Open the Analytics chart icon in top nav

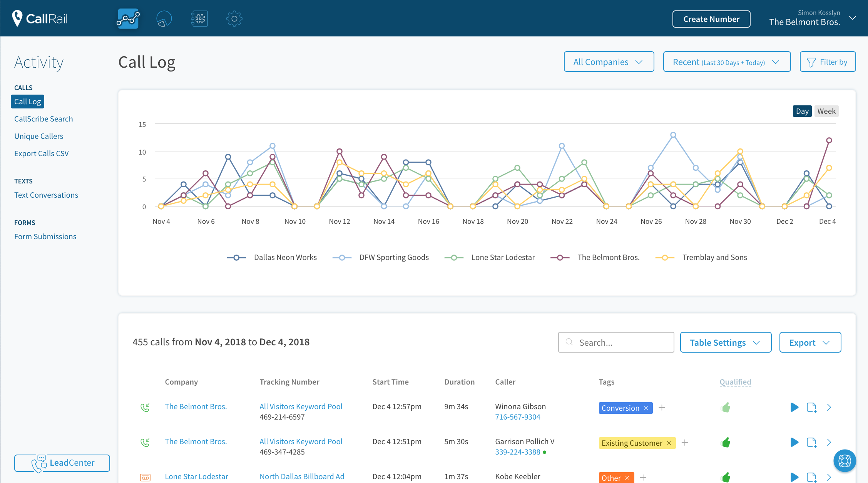coord(128,18)
